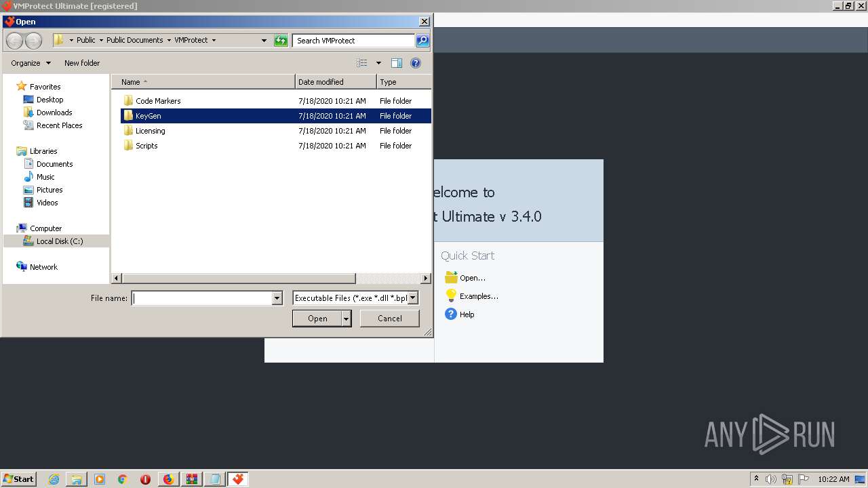The width and height of the screenshot is (868, 488).
Task: Expand the Public breadcrumb arrow
Action: [x=101, y=40]
